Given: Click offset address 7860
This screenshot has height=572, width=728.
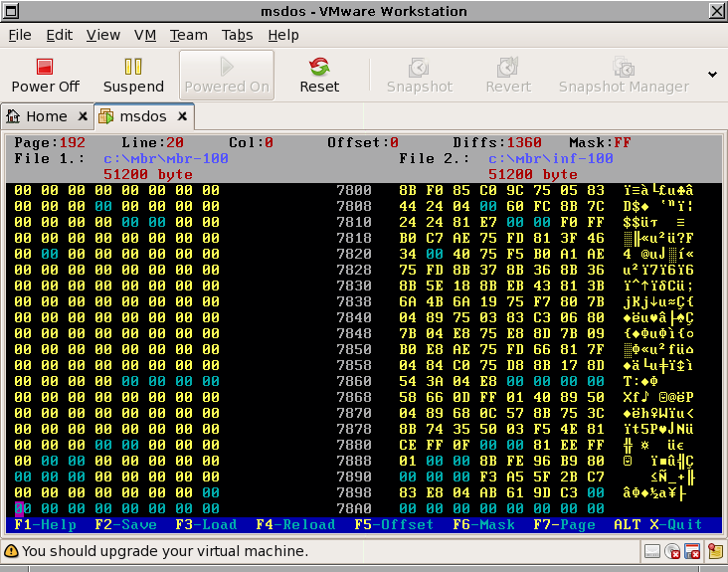Looking at the screenshot, I should (354, 381).
